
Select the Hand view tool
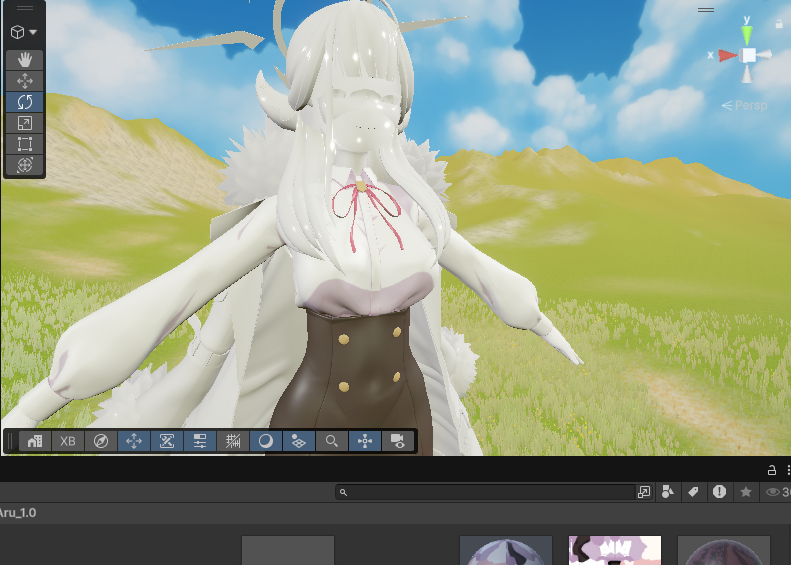tap(25, 60)
